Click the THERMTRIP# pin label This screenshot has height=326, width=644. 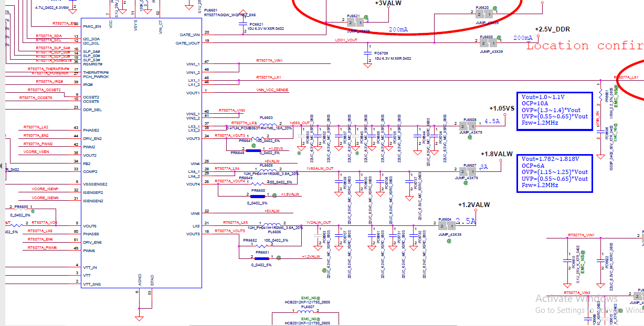(96, 72)
